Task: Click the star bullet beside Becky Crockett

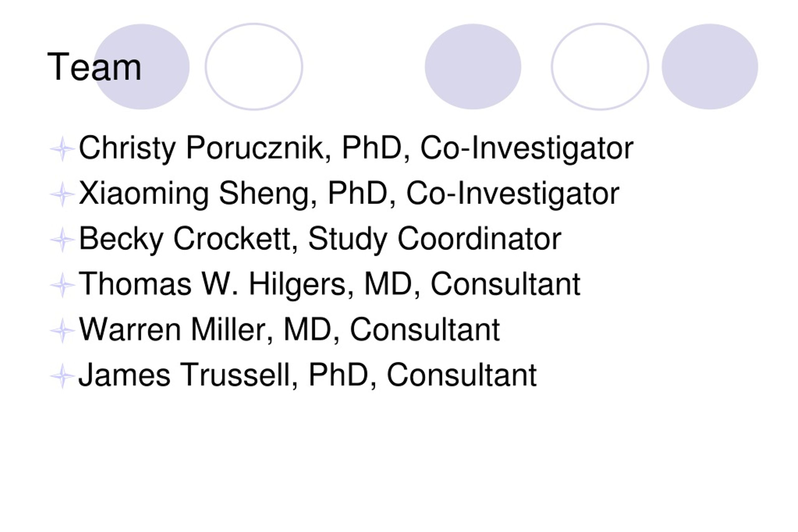Action: (x=62, y=240)
